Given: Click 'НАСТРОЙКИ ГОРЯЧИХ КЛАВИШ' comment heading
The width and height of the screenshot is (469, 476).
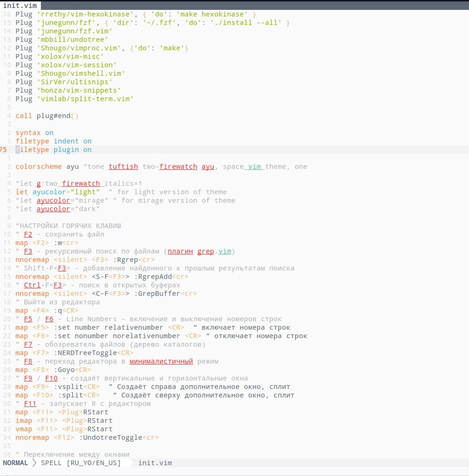Looking at the screenshot, I should coord(68,226).
